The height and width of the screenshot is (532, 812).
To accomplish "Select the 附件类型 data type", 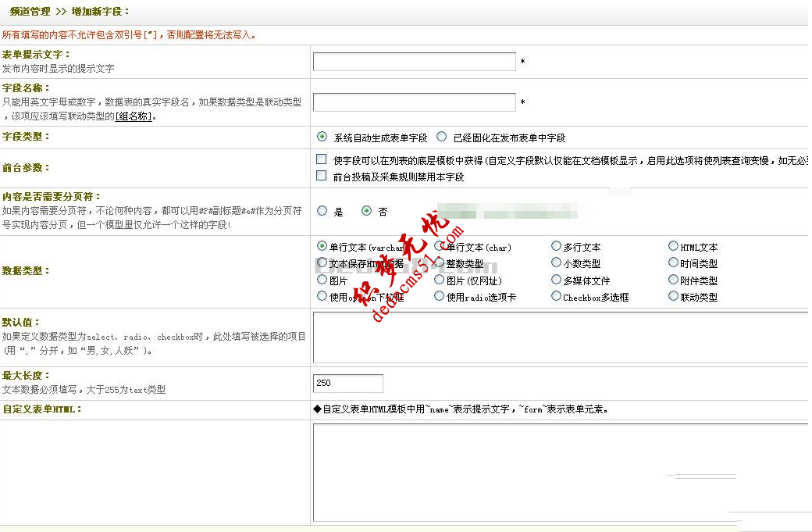I will 673,280.
